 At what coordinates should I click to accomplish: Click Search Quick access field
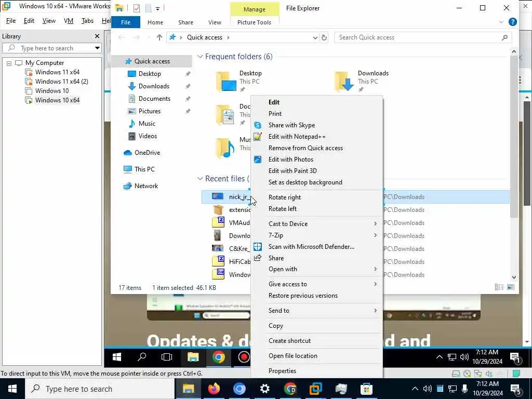tap(423, 37)
